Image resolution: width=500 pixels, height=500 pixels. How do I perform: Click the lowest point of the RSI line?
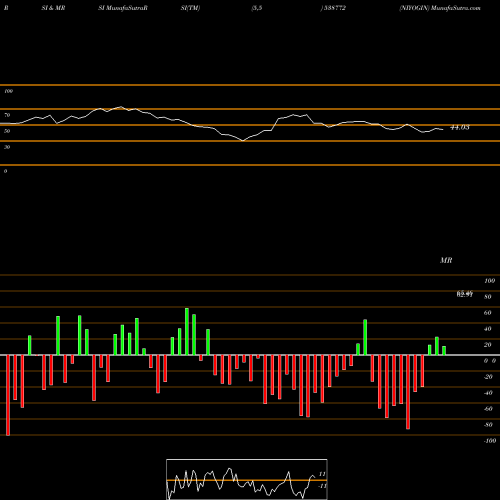point(243,141)
